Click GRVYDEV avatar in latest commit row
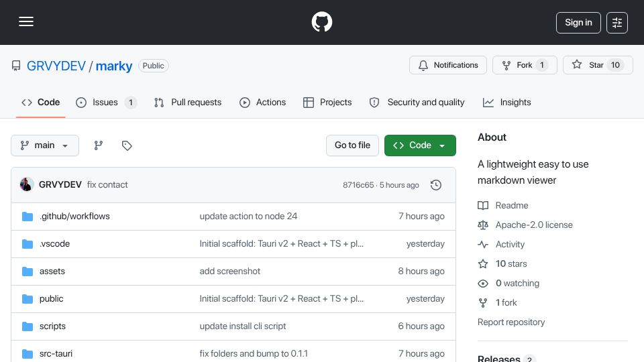This screenshot has width=644, height=362. pos(27,185)
